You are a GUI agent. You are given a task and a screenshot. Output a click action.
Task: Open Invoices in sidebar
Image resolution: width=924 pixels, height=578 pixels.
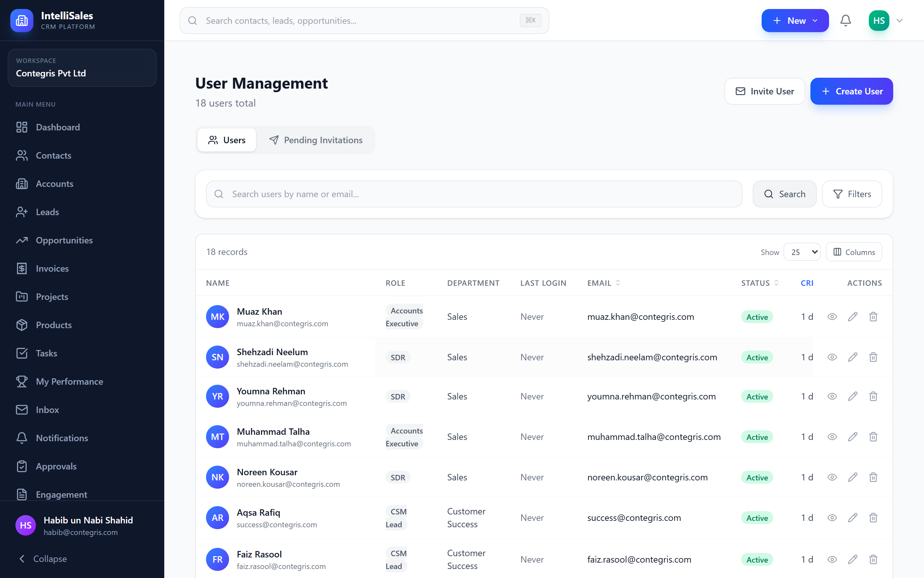tap(82, 268)
